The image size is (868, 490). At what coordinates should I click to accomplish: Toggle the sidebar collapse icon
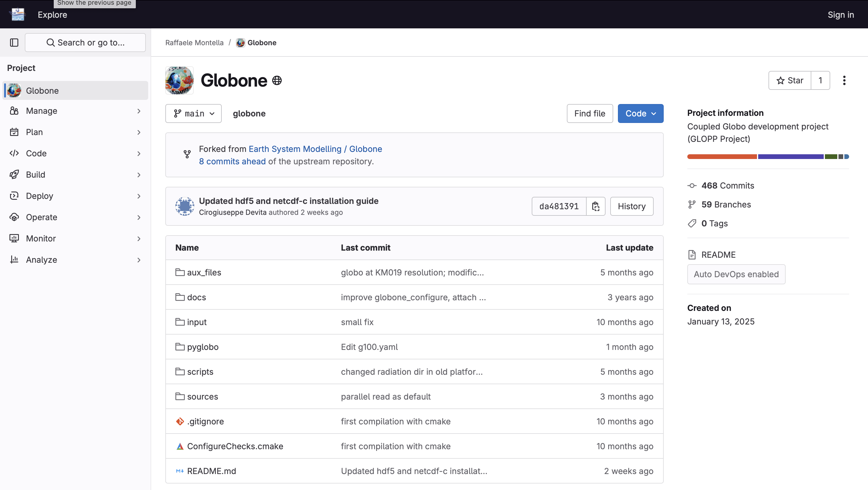point(14,43)
